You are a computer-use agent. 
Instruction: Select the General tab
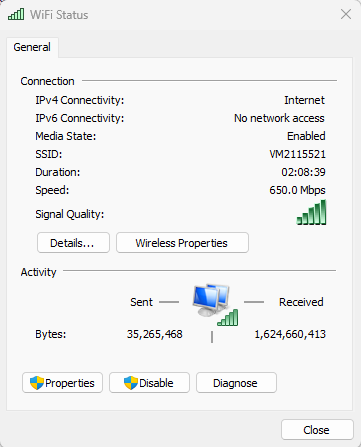click(32, 47)
